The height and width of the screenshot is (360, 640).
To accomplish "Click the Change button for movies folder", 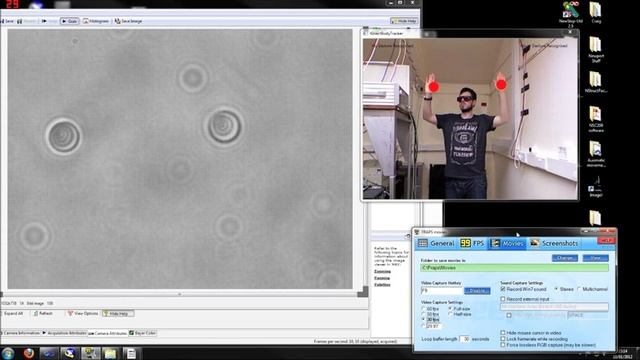I will 565,258.
